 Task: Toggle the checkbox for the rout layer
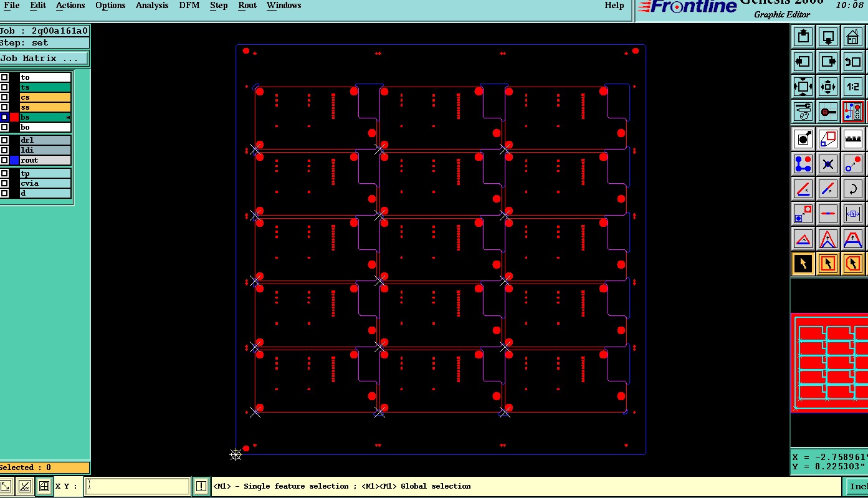point(4,160)
